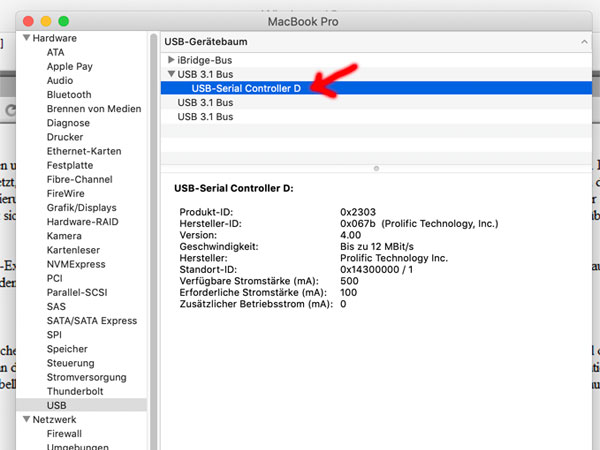Open the Kamera category

64,236
